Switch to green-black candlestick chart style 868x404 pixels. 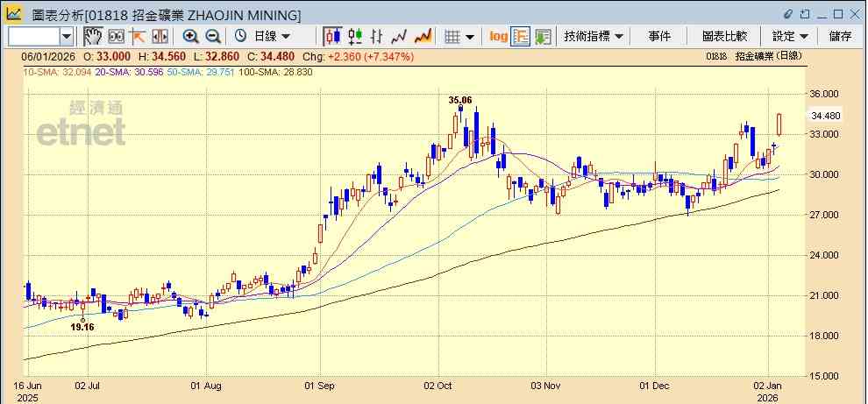click(x=355, y=37)
